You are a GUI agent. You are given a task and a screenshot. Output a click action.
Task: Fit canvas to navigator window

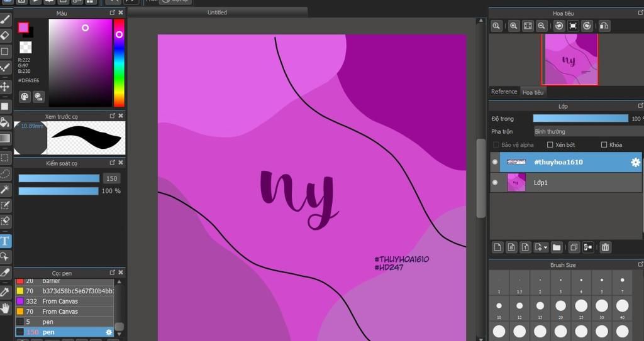[x=528, y=26]
